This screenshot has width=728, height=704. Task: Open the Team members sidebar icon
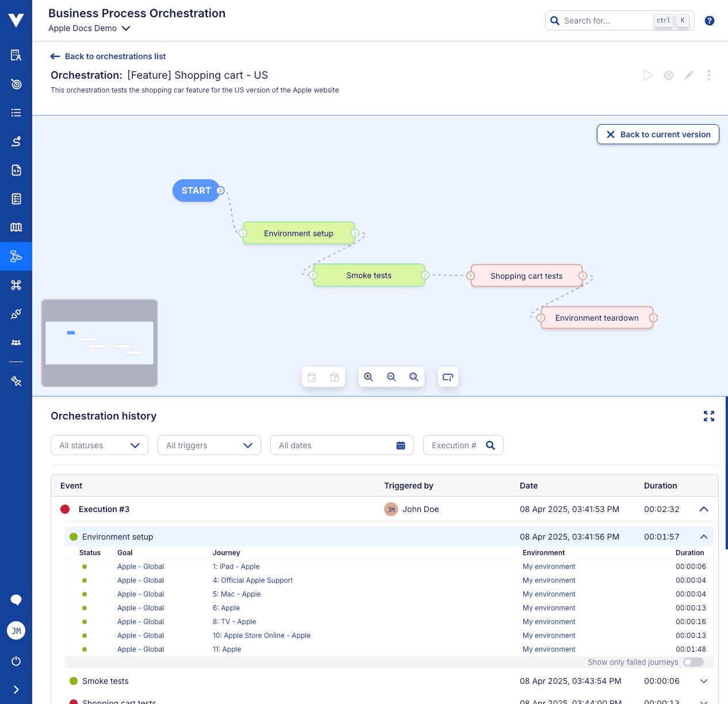pyautogui.click(x=16, y=342)
